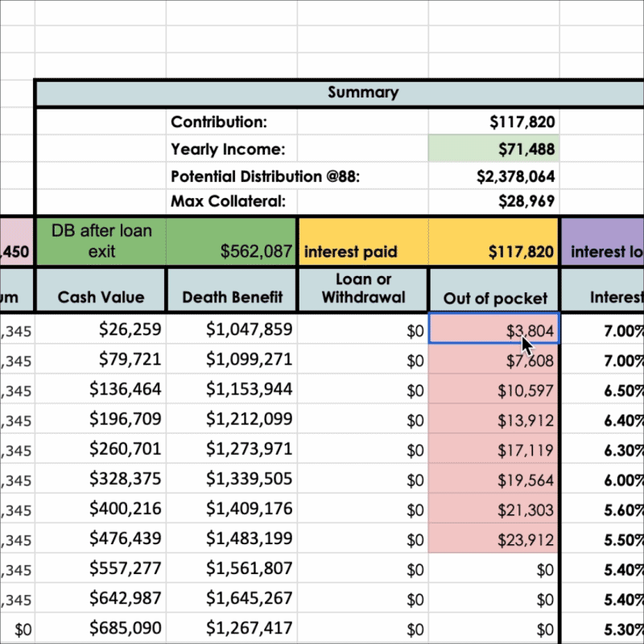Screen dimensions: 644x644
Task: Select Cash Value cell $685,090
Action: point(101,629)
